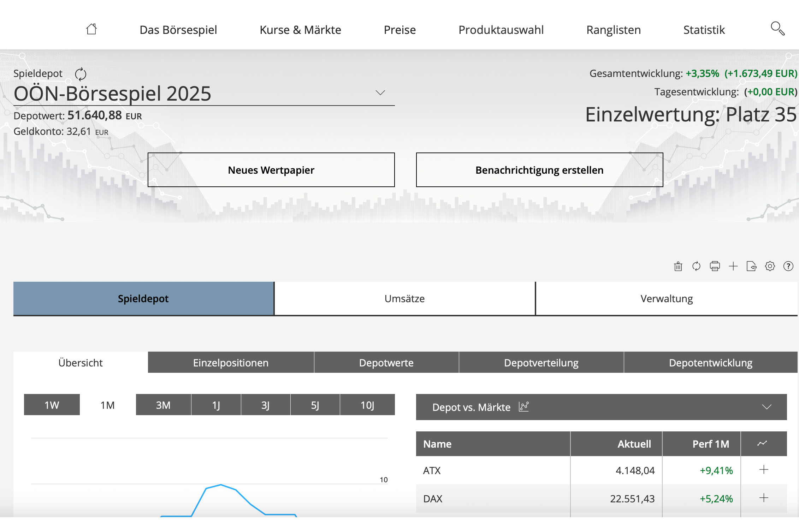Image resolution: width=799 pixels, height=532 pixels.
Task: Select the Übersicht sub-tab
Action: point(81,363)
